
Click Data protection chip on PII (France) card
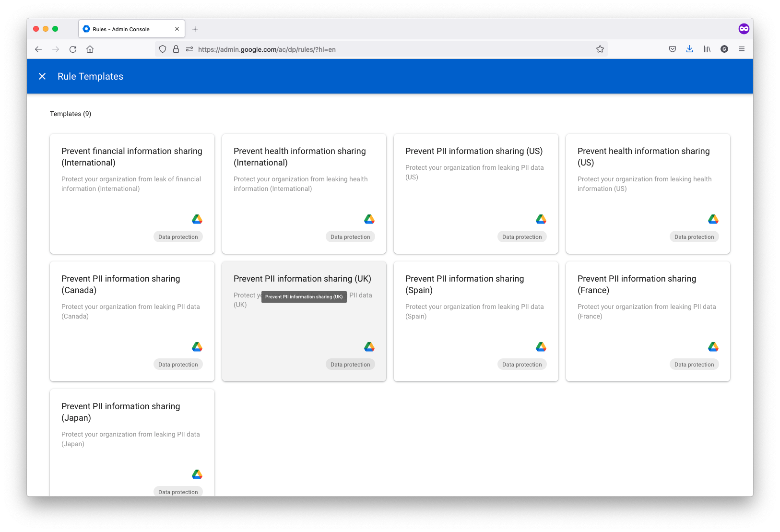[694, 365]
